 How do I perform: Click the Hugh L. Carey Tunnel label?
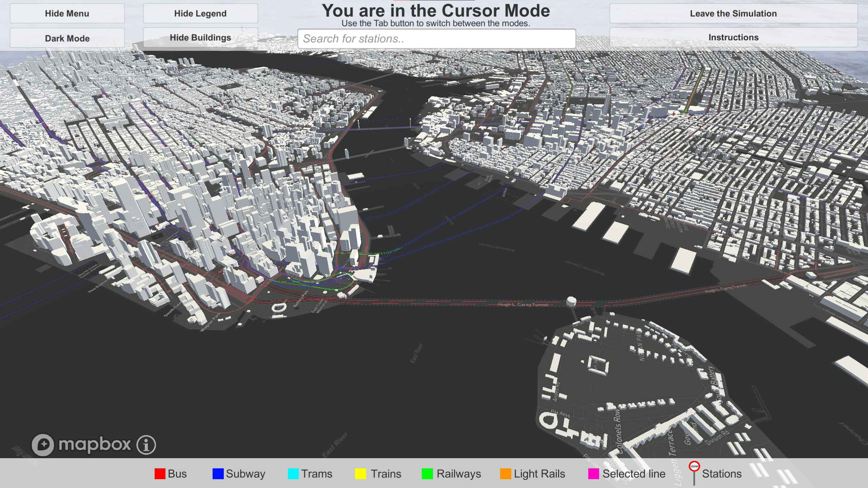(523, 305)
